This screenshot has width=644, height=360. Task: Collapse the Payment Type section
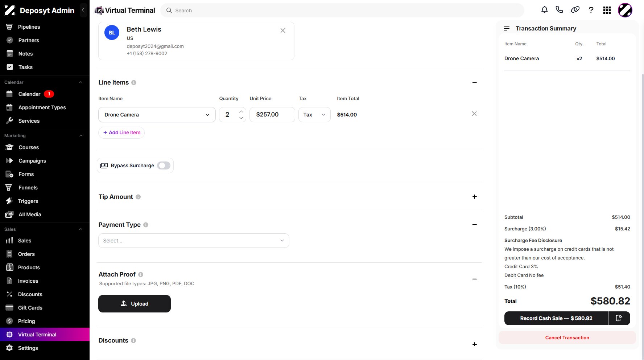475,225
